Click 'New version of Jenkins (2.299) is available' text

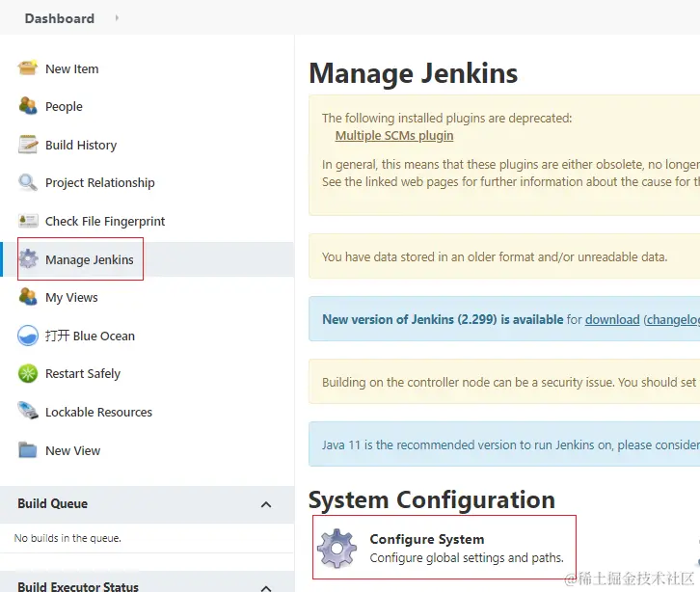pyautogui.click(x=443, y=320)
